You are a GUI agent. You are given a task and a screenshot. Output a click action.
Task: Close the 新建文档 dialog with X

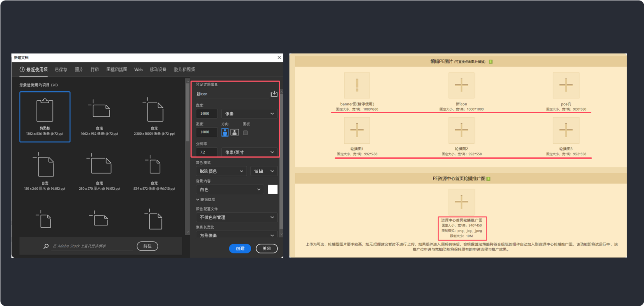[279, 58]
